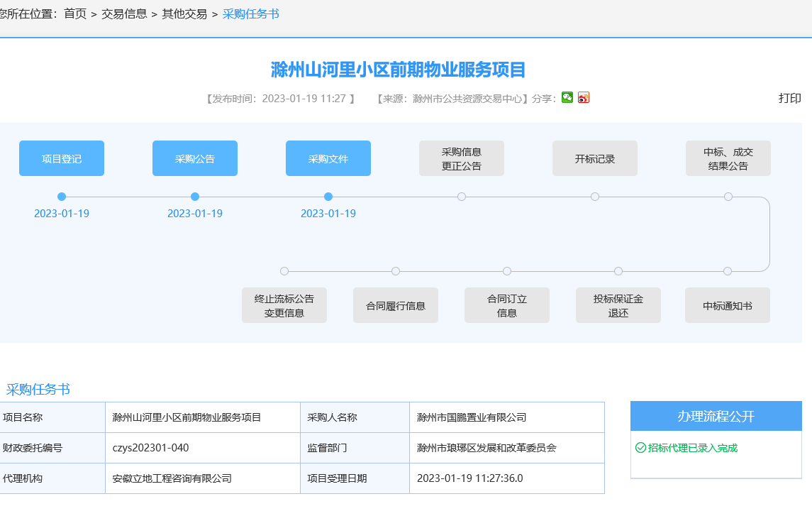Open 合同履行信息 step
Screen dimensions: 812x516
[396, 305]
